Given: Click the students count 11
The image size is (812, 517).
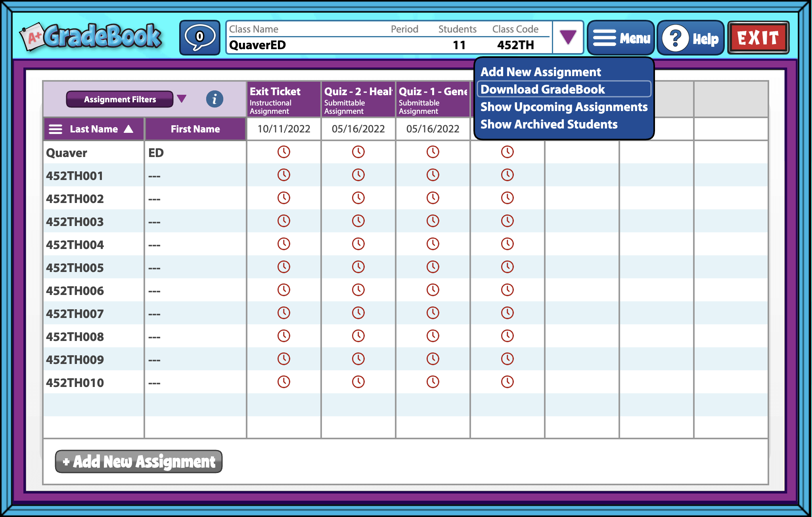Looking at the screenshot, I should tap(459, 45).
